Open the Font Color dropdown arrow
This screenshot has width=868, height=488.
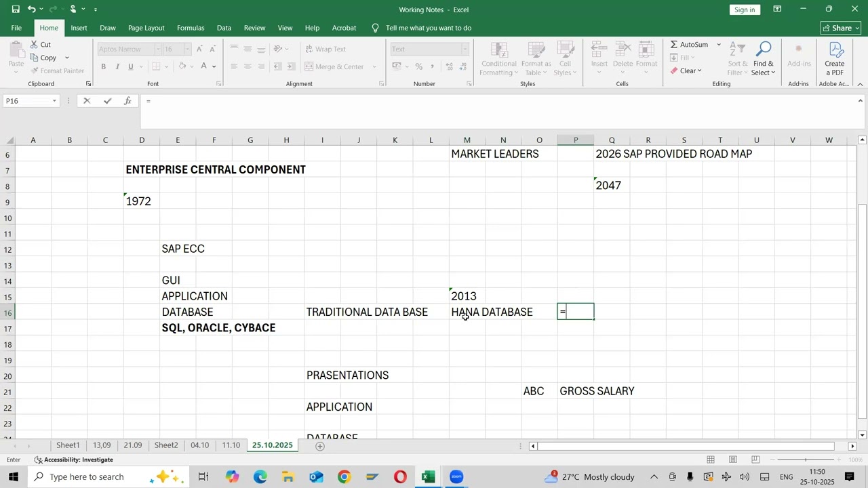tap(214, 66)
